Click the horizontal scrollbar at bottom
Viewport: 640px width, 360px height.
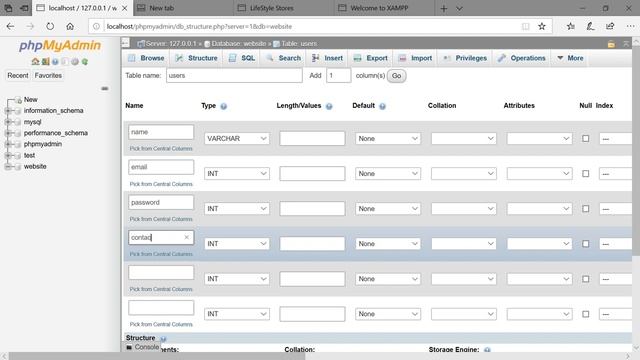(x=157, y=356)
